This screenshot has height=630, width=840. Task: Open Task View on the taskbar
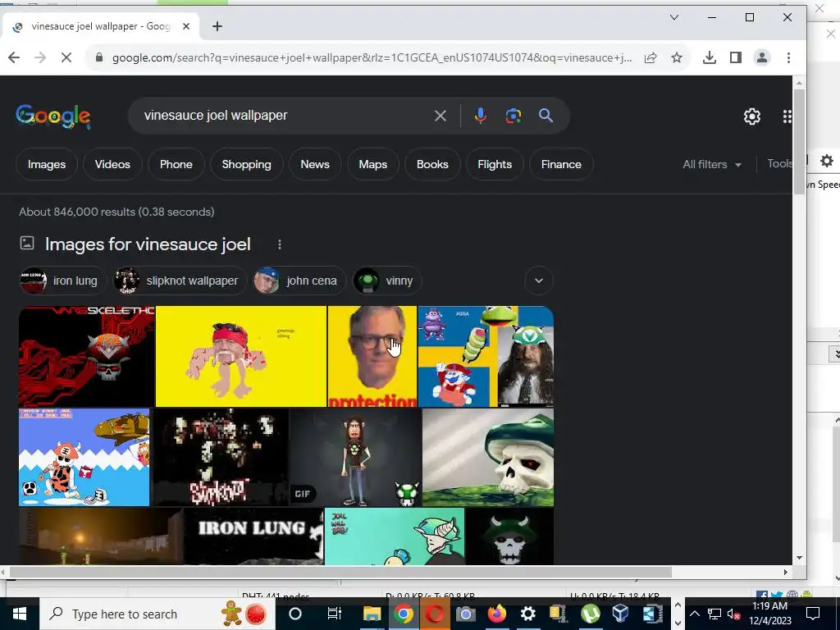(x=335, y=614)
